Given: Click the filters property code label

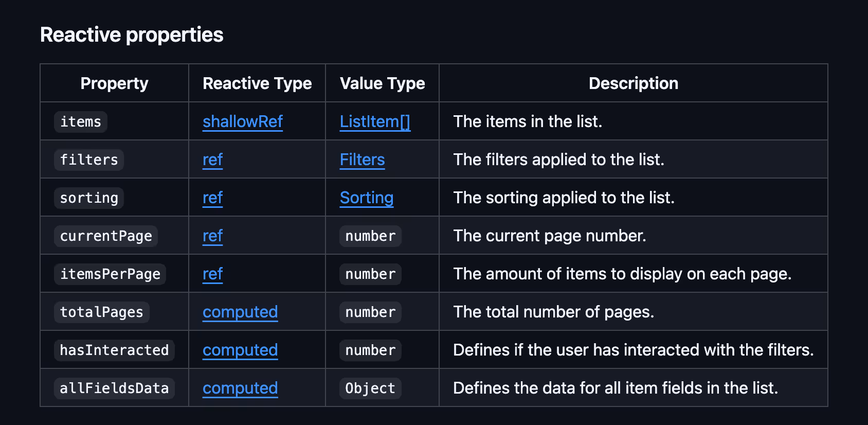Looking at the screenshot, I should pyautogui.click(x=89, y=160).
